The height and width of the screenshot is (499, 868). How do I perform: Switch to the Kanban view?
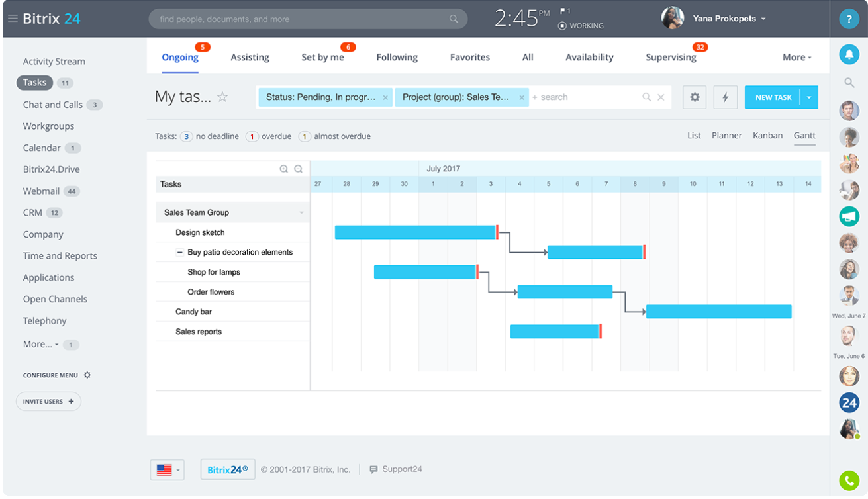point(767,135)
